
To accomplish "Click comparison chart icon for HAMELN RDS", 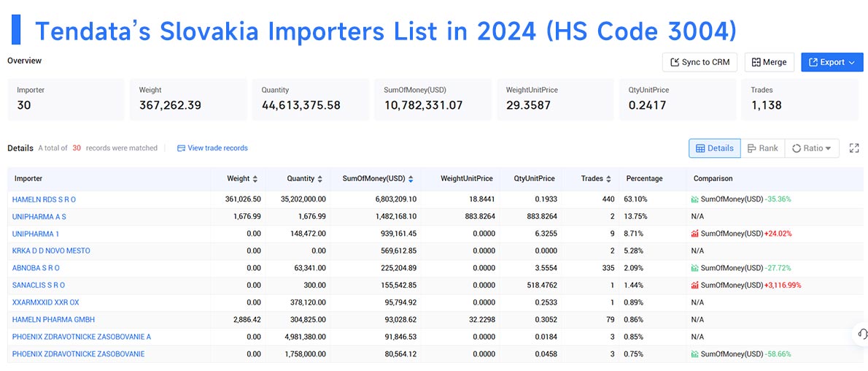I will pos(694,199).
